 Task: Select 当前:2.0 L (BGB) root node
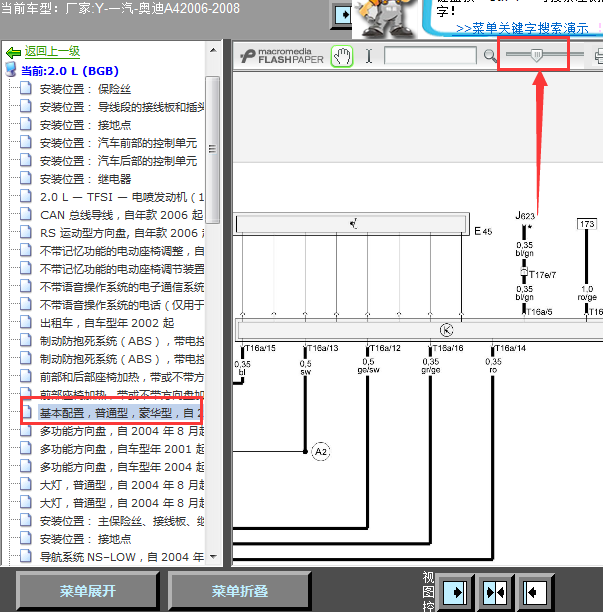coord(69,71)
